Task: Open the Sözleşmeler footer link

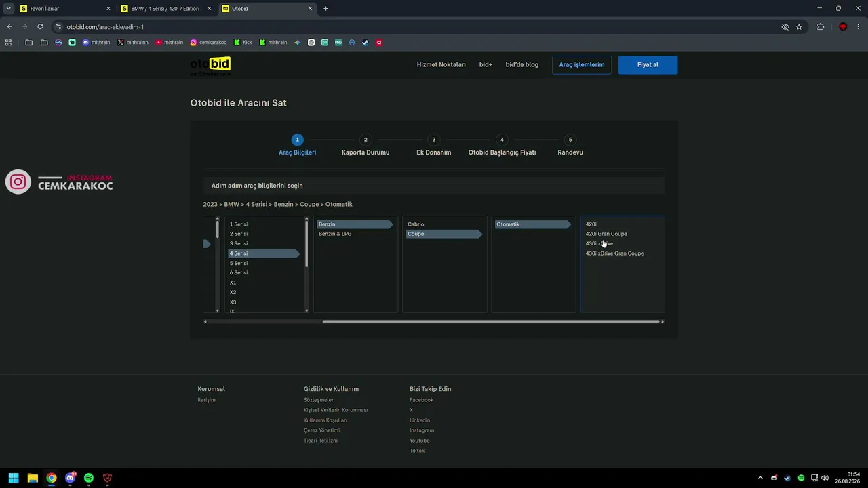Action: (x=319, y=400)
